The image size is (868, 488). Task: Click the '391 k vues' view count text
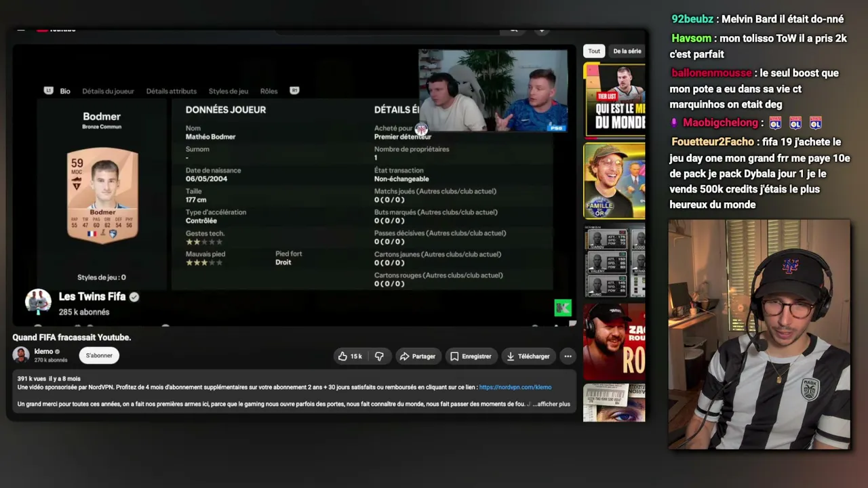tap(31, 379)
